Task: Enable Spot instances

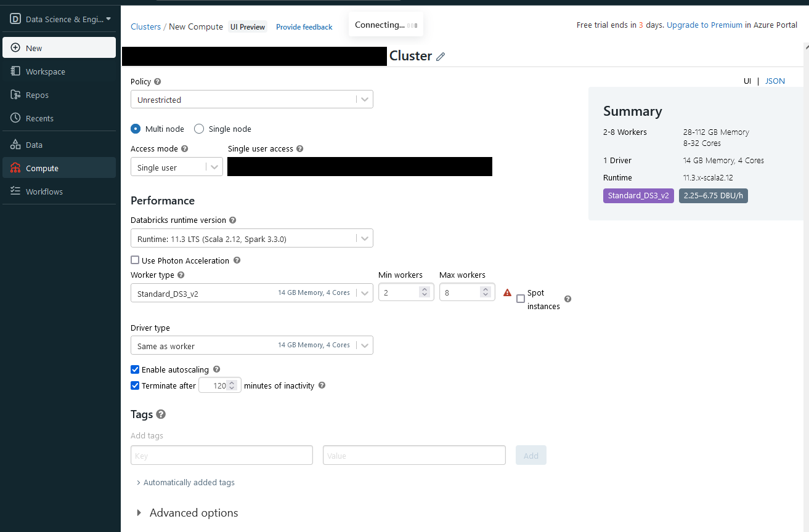Action: pyautogui.click(x=519, y=299)
